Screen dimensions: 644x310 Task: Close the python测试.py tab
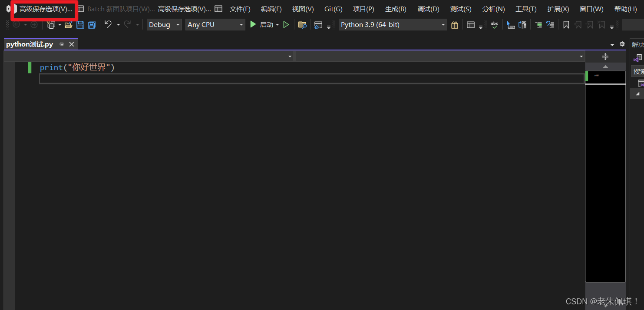pos(72,44)
